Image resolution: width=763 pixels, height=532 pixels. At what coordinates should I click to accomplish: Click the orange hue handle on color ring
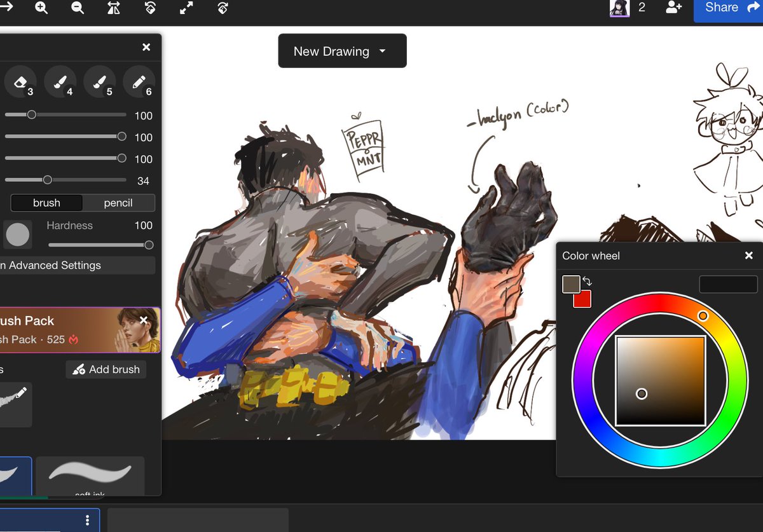(703, 316)
